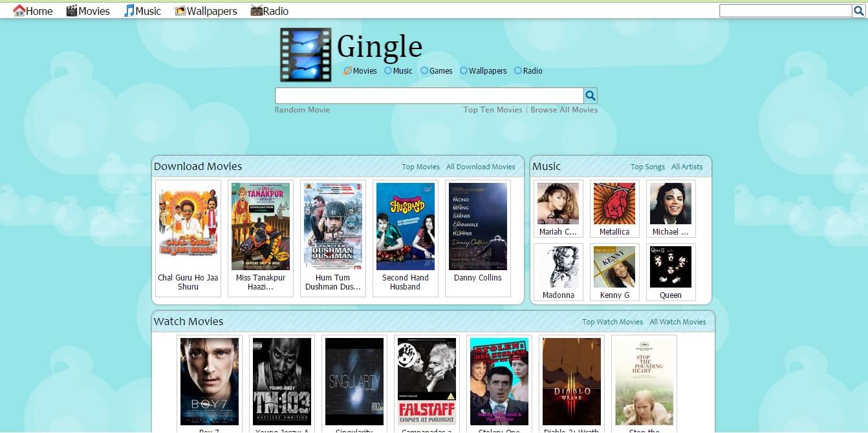Click the Movies clapperboard icon in top navigation
This screenshot has height=433, width=868.
(72, 11)
